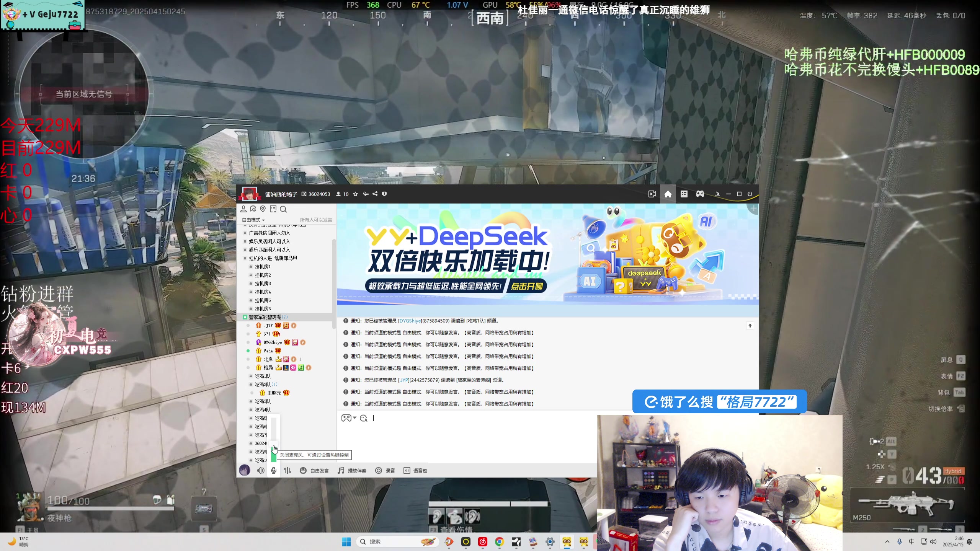Go to the home tab icon in YY
Screen dimensions: 980x551
(x=668, y=194)
